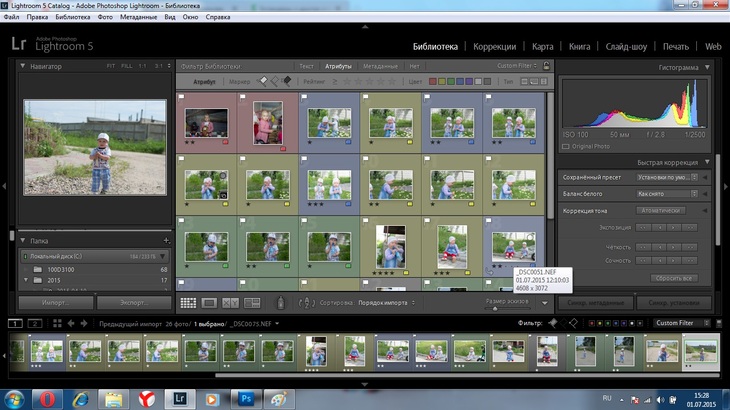Image resolution: width=730 pixels, height=410 pixels.
Task: Filter by red color label swatch
Action: 433,81
